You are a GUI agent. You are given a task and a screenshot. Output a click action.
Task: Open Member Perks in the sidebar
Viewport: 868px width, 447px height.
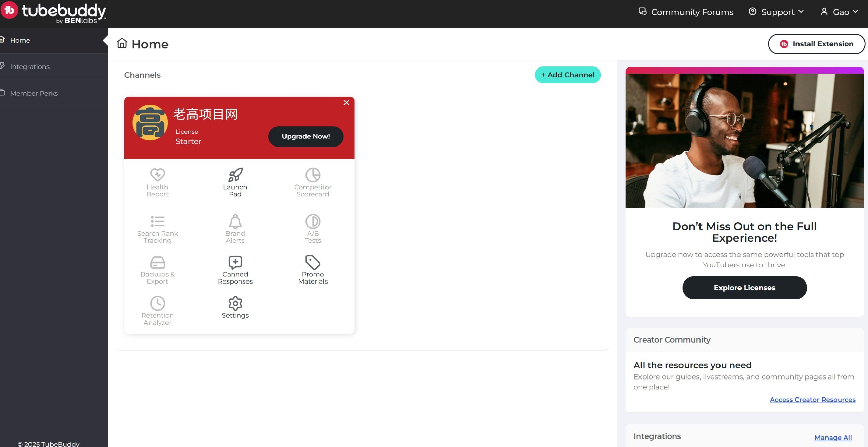(54, 93)
